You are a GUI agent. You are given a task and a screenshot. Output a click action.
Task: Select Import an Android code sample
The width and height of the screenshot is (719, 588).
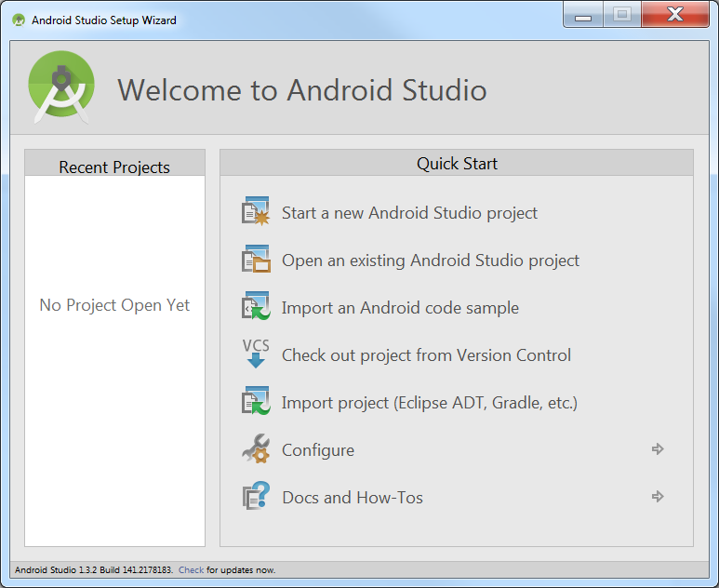[x=400, y=308]
